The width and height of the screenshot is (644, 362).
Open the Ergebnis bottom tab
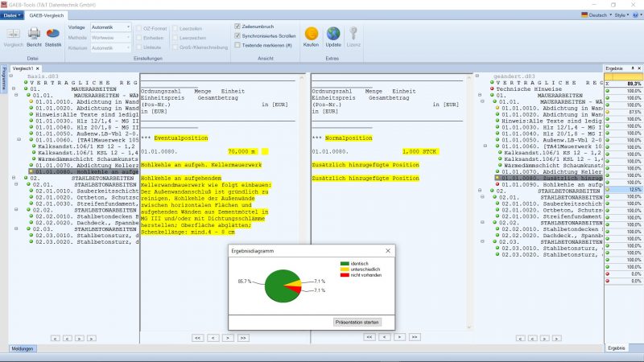click(616, 348)
